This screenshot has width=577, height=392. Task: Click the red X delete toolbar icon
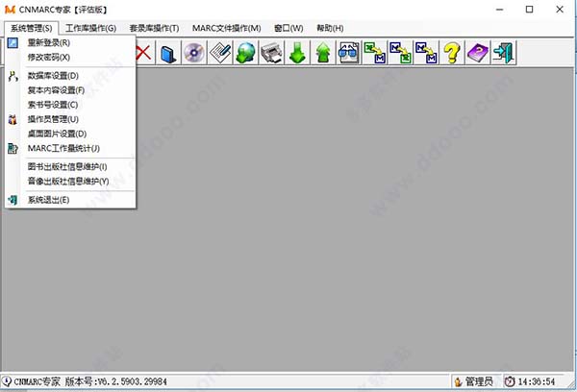143,53
